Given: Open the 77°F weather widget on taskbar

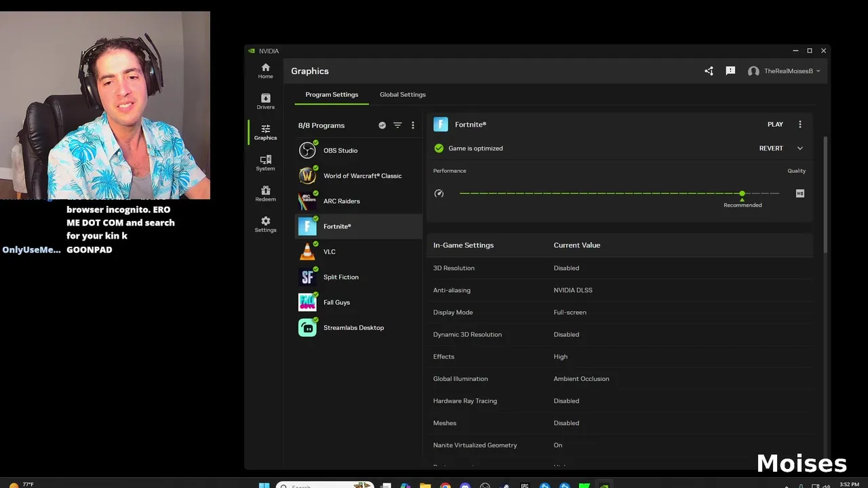Looking at the screenshot, I should [20, 485].
